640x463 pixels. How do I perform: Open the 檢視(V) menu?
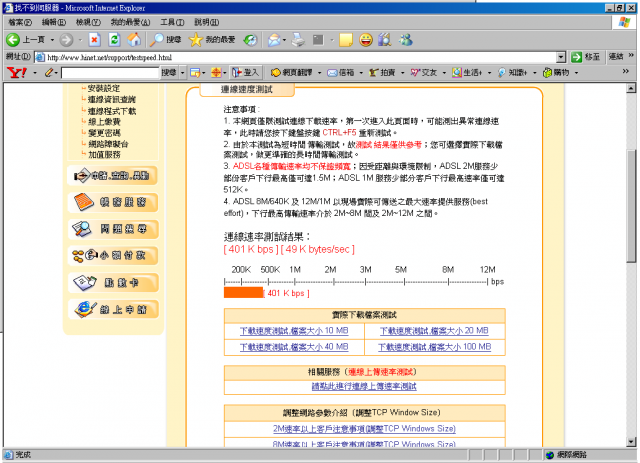88,21
